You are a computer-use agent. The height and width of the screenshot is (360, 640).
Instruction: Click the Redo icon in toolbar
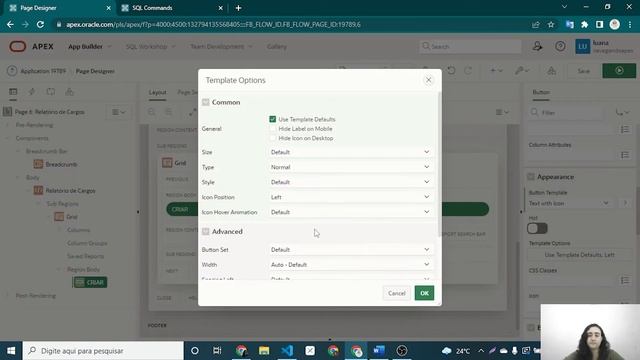click(468, 71)
